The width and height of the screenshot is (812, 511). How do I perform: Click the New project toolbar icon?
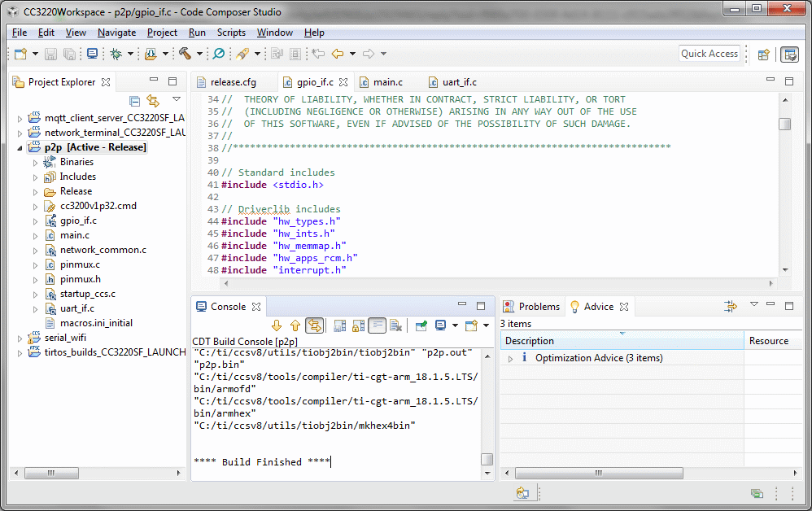point(20,54)
